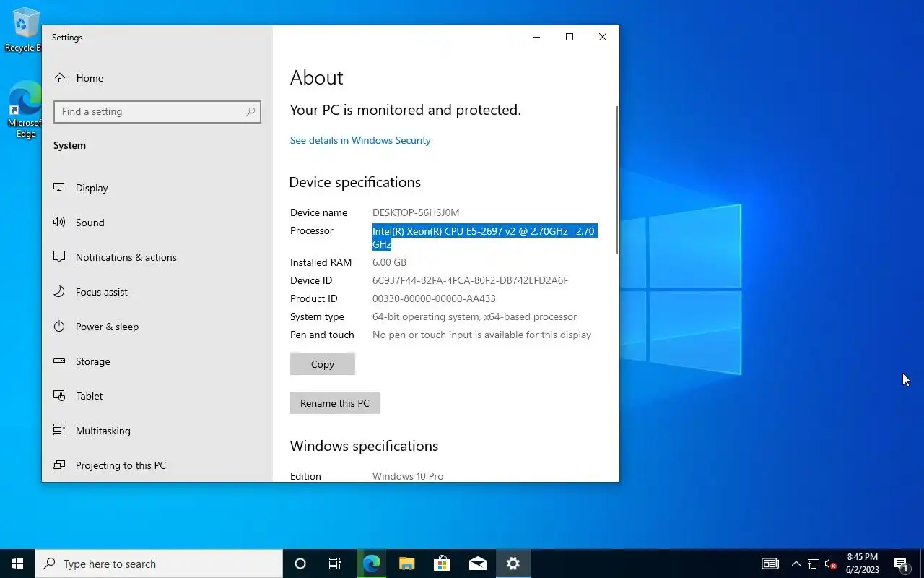This screenshot has height=578, width=924.
Task: Open the touch keyboard tray icon
Action: pos(770,564)
